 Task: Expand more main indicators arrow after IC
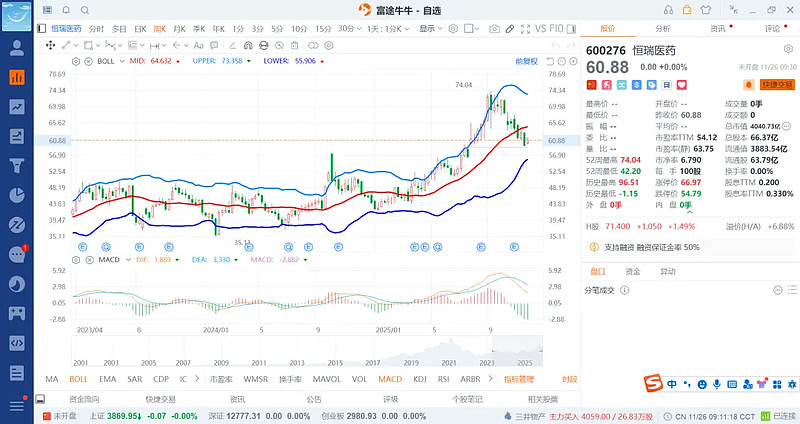(x=197, y=379)
